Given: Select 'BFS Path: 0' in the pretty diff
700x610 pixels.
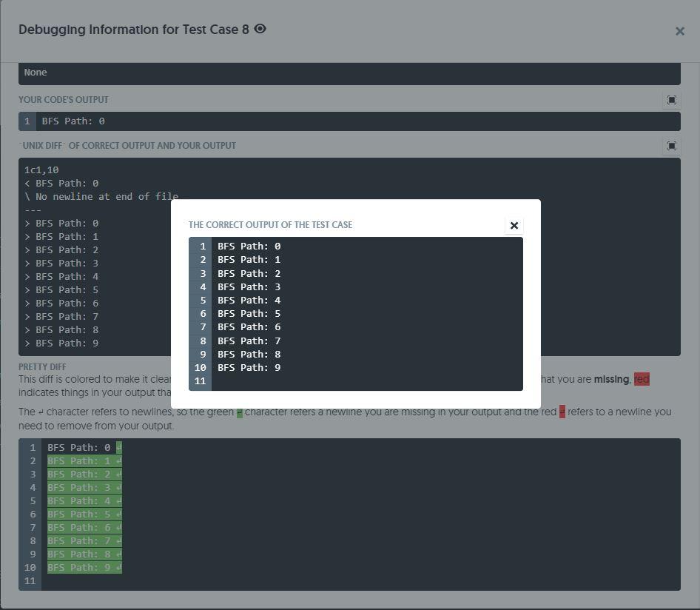Looking at the screenshot, I should click(79, 448).
